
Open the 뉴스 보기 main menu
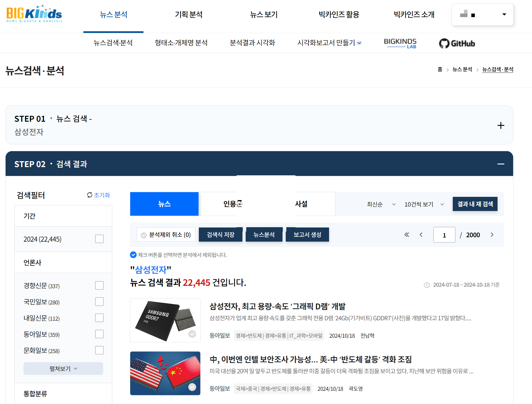tap(264, 14)
